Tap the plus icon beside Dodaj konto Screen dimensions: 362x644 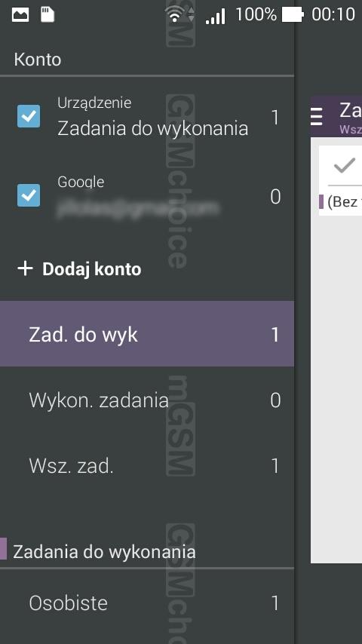point(25,269)
